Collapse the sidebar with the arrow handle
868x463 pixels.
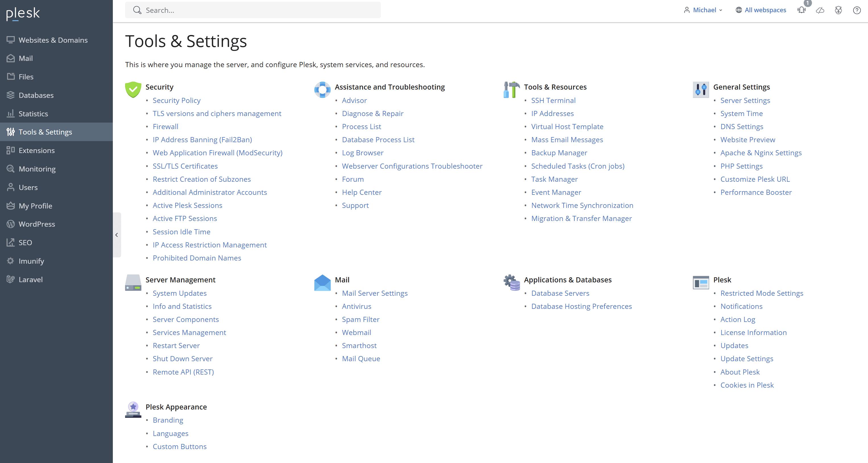117,235
